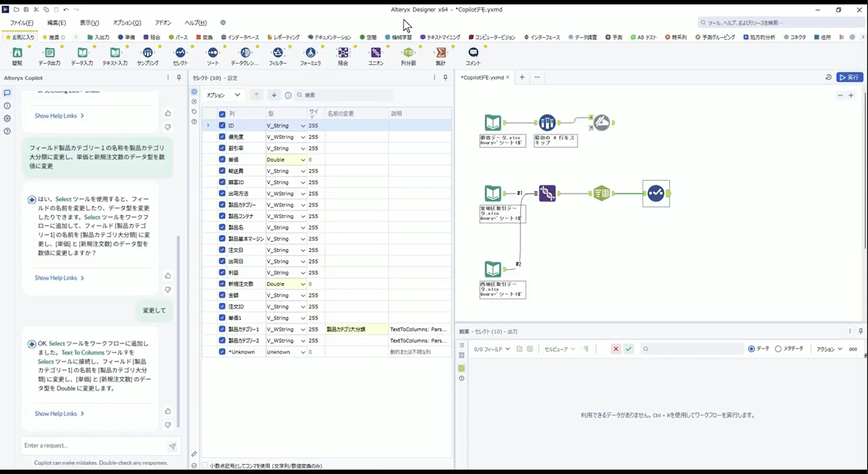Zoom out the canvas with minus button

click(x=840, y=95)
